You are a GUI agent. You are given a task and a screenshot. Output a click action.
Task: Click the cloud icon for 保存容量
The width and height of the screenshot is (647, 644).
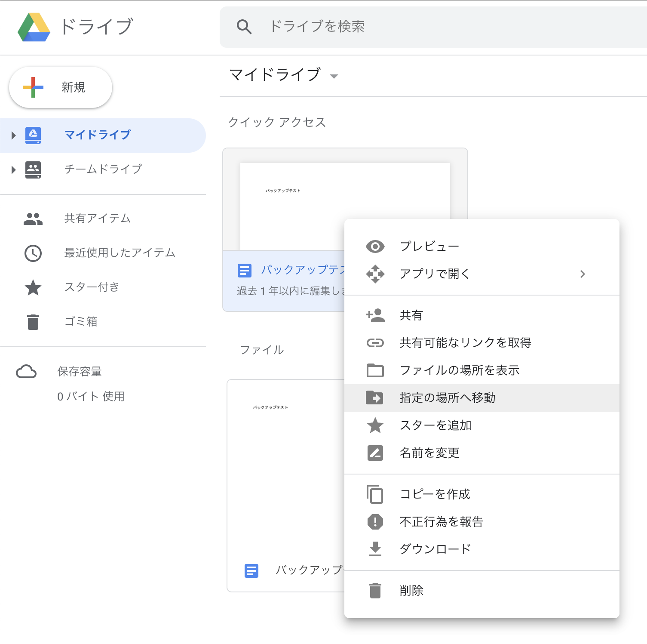click(26, 372)
